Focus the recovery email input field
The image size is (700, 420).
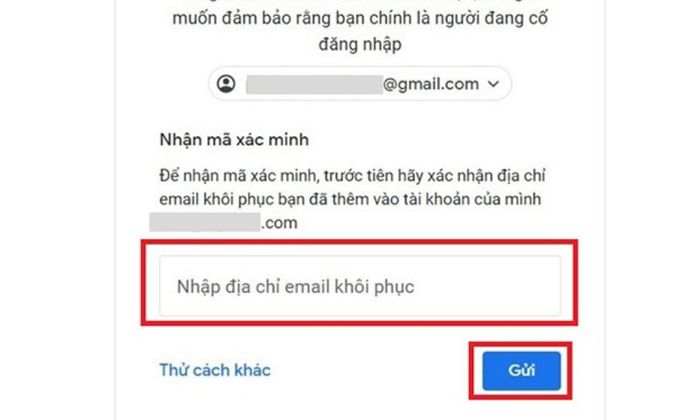(x=360, y=286)
